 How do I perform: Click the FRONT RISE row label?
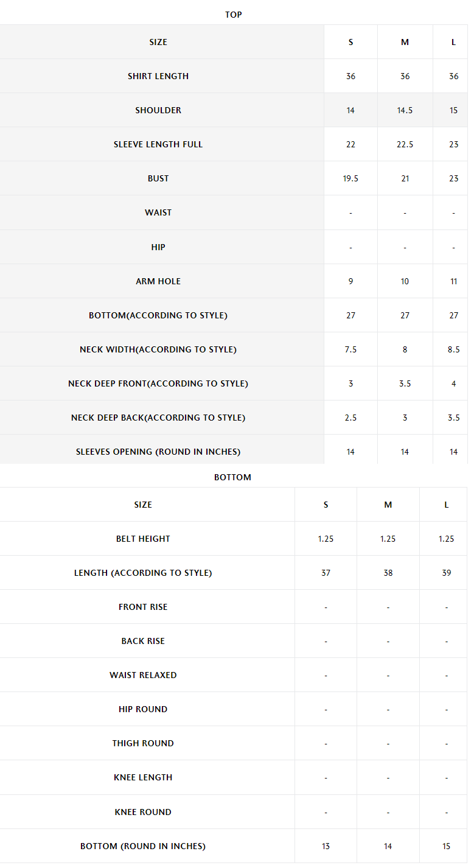tap(143, 607)
